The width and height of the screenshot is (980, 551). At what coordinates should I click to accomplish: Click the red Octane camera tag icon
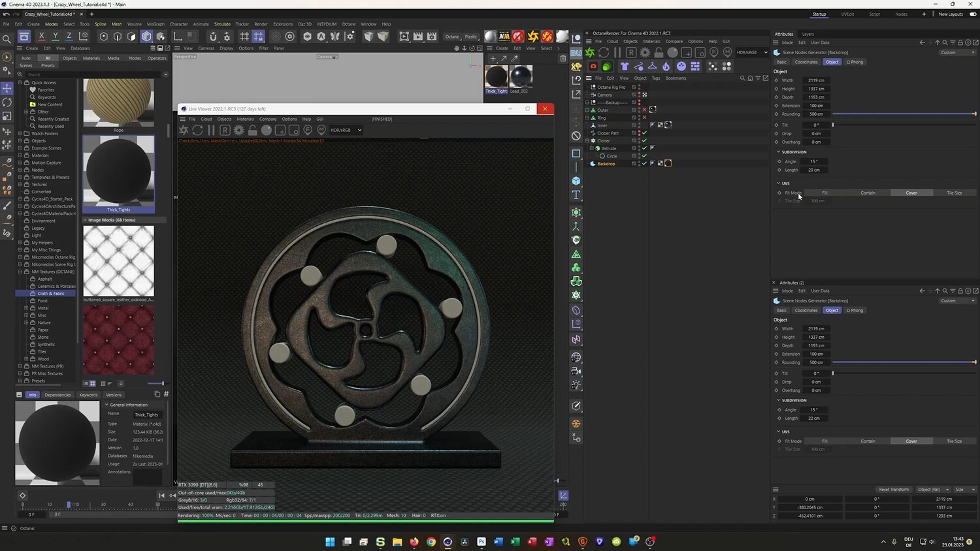593,66
